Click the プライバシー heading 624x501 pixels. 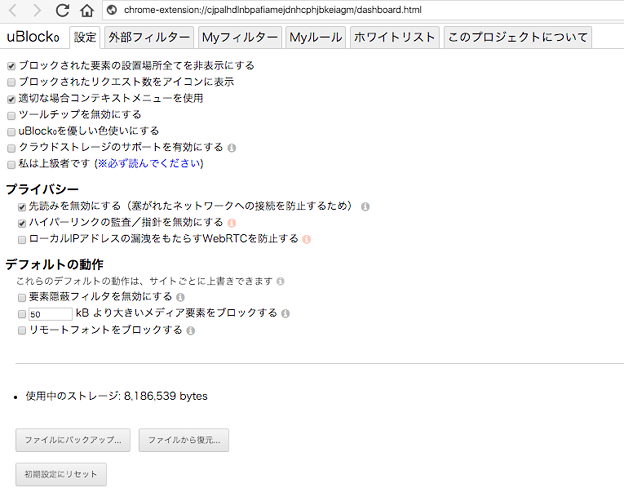[42, 189]
